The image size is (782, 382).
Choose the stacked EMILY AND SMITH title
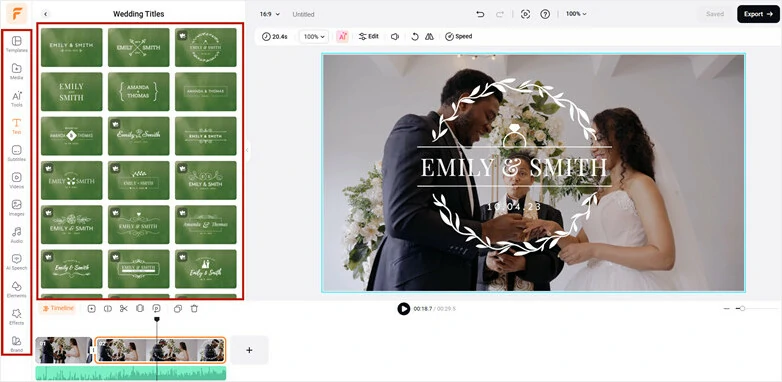point(71,92)
